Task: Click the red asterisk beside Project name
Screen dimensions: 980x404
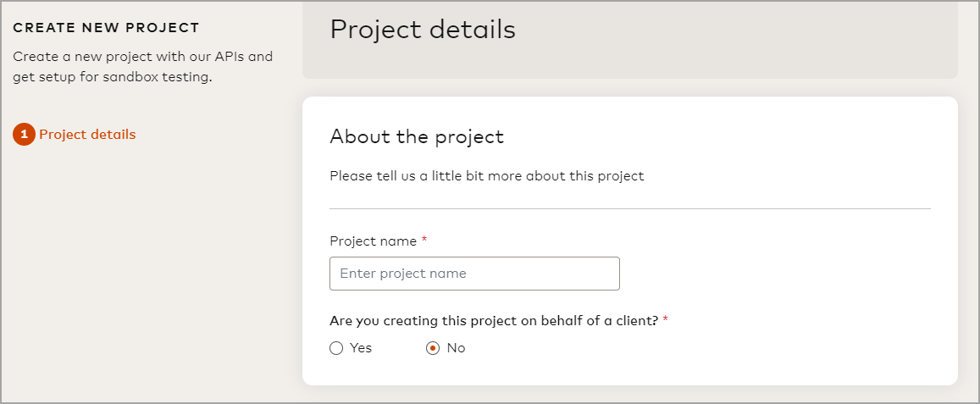Action: coord(424,241)
